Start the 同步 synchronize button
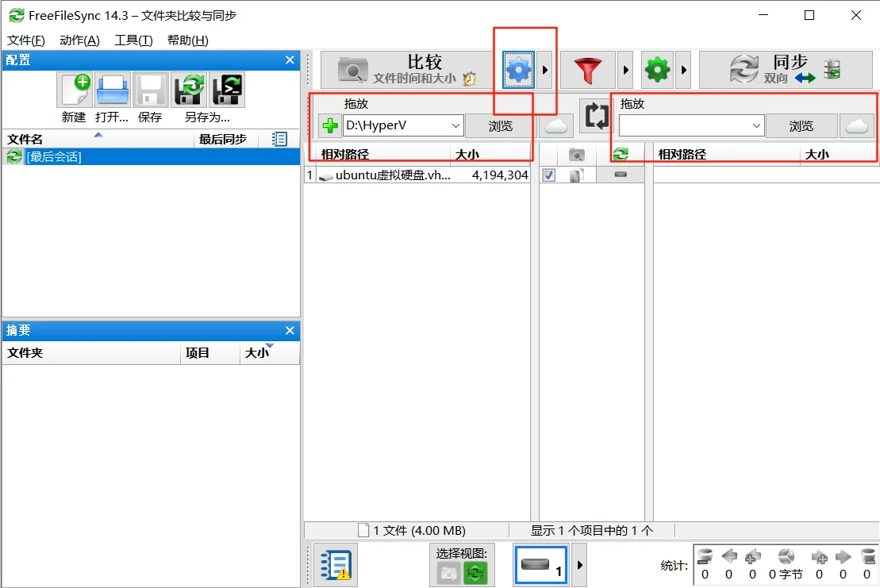Viewport: 880px width, 588px height. [786, 70]
